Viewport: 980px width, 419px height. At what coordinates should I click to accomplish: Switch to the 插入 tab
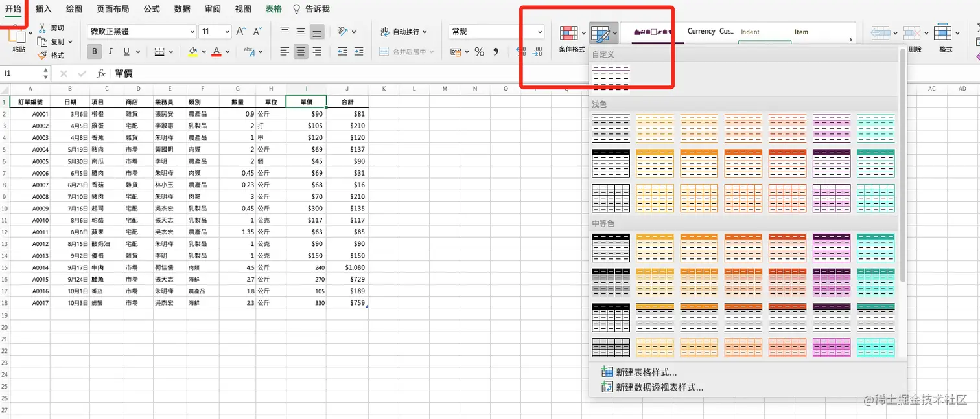point(43,9)
